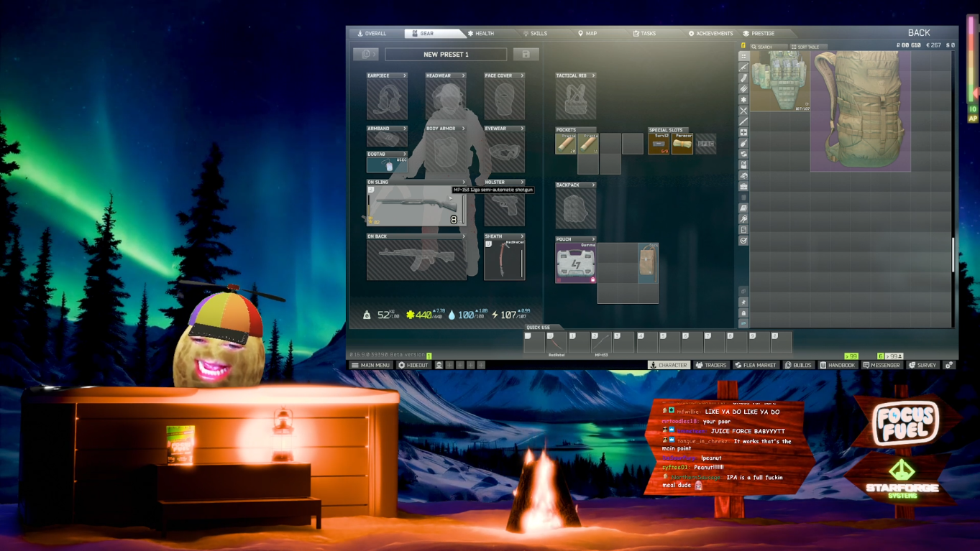Expand the Face Cover slot chevron
Screen dimensions: 980x551
click(x=522, y=75)
